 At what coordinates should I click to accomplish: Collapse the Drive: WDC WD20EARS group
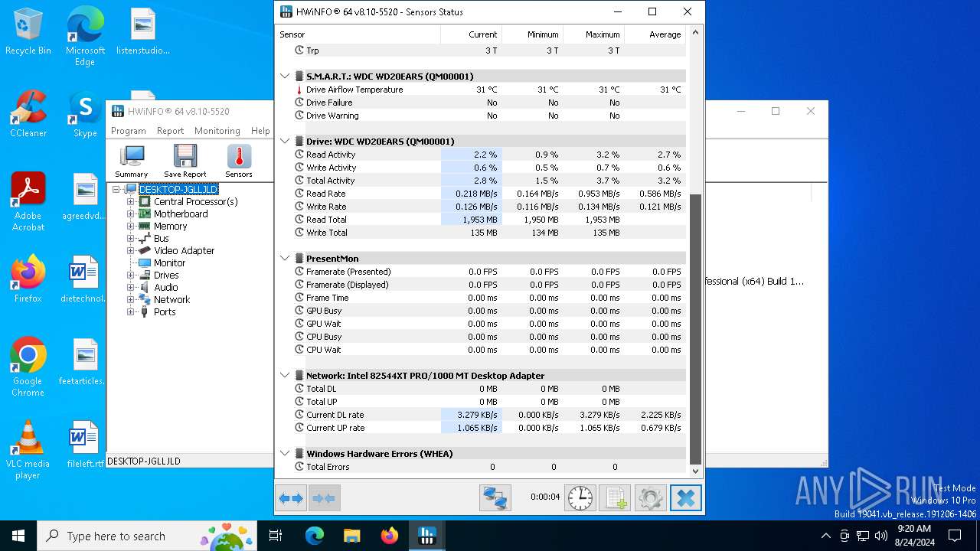285,142
